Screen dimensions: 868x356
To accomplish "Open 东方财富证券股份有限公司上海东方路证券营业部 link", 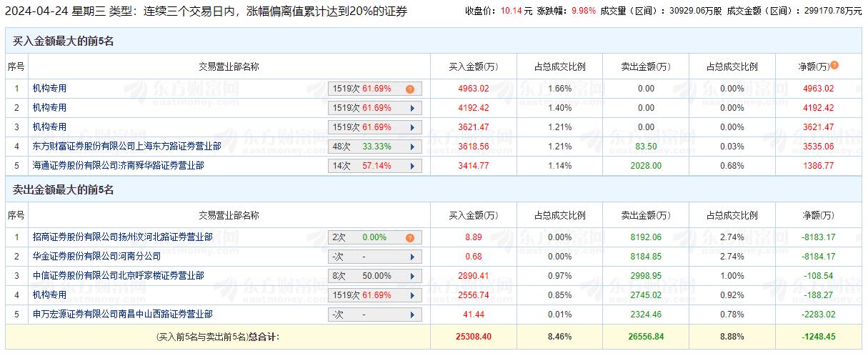I will (126, 147).
